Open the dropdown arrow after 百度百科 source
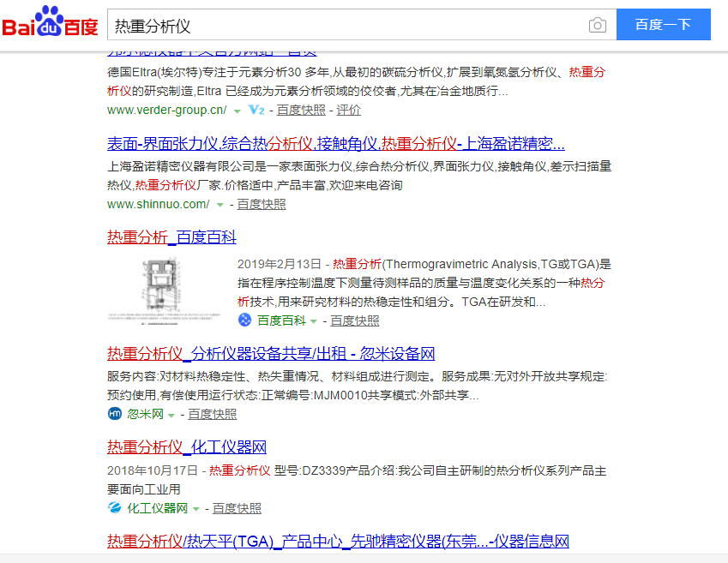The width and height of the screenshot is (728, 563). point(314,321)
